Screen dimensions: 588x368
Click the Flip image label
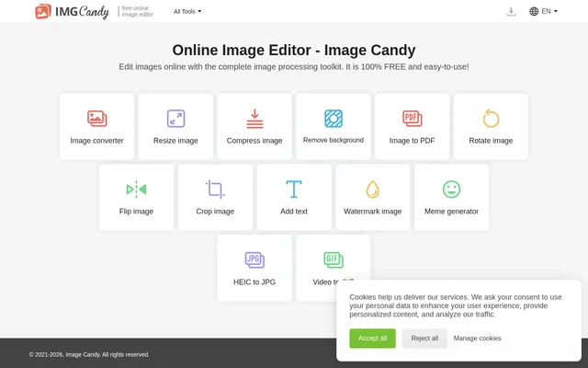136,211
